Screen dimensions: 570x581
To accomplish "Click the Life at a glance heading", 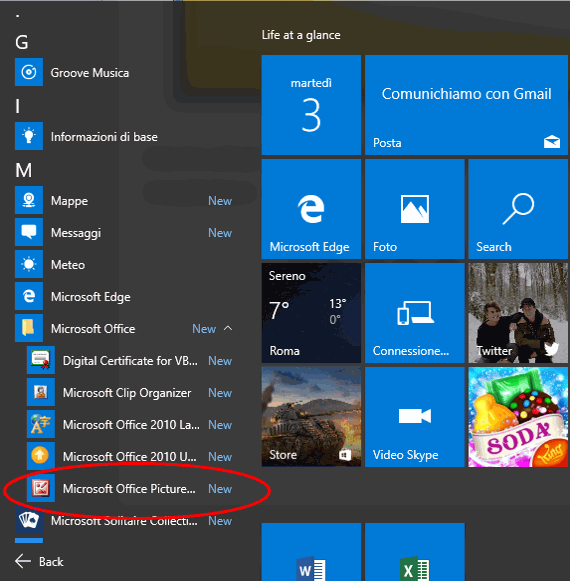I will (x=301, y=35).
